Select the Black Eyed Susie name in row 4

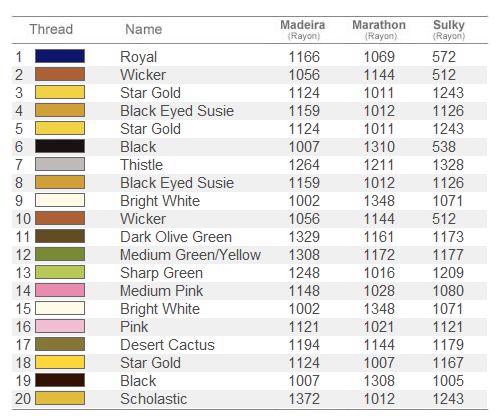pos(177,111)
